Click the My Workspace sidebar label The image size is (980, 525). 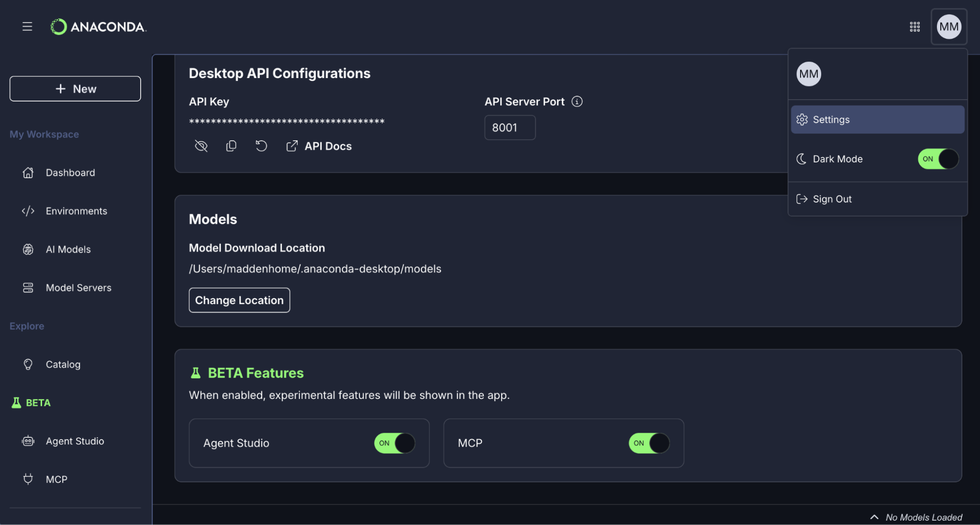(44, 134)
